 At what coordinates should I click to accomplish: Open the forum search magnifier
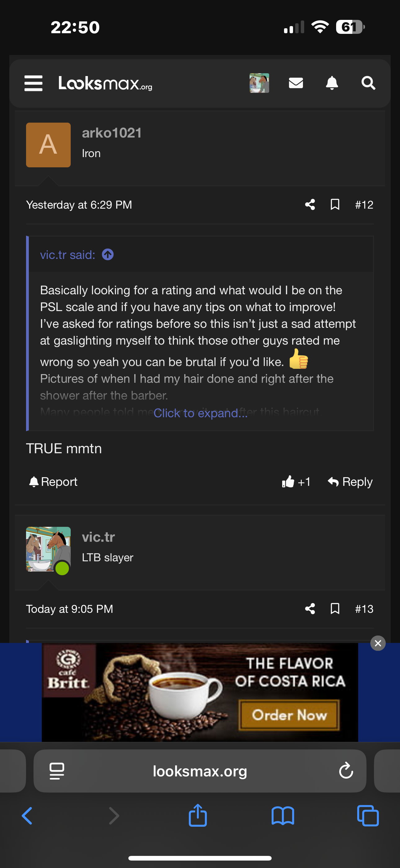tap(368, 83)
